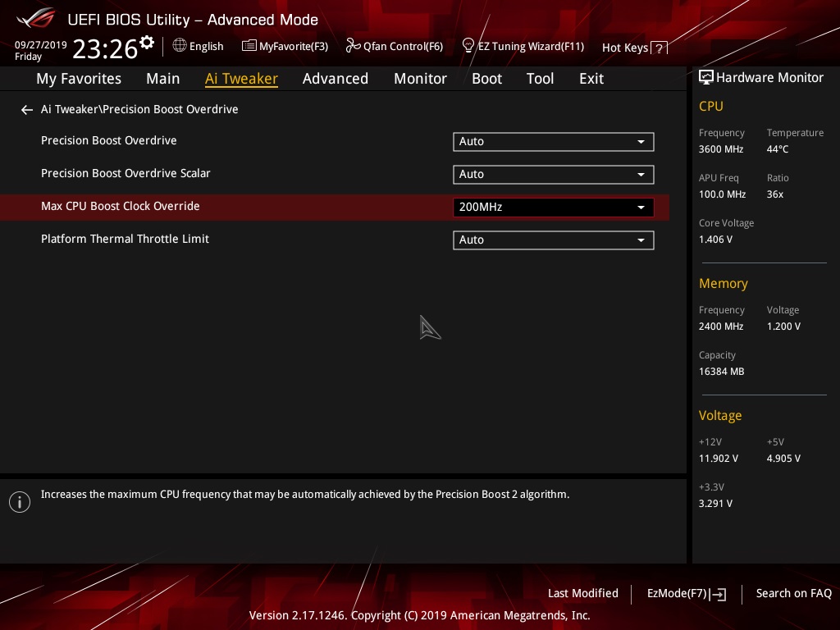Click the Core Voltage 1.406 V value
Screen dimensions: 840x630
(x=715, y=240)
